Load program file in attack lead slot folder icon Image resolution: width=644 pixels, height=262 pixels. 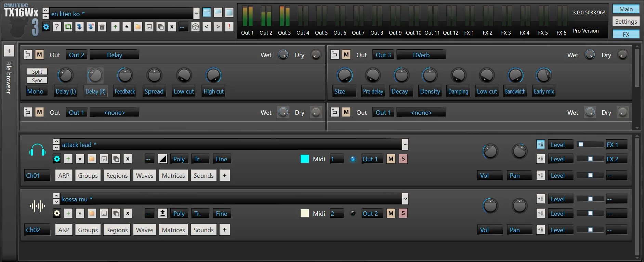[x=92, y=159]
